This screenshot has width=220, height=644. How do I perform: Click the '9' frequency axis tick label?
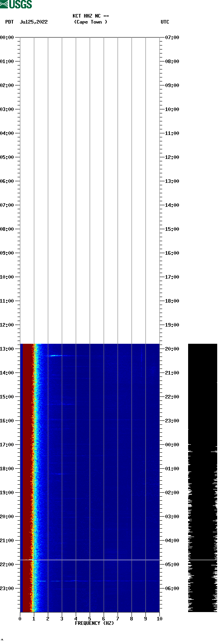click(145, 619)
